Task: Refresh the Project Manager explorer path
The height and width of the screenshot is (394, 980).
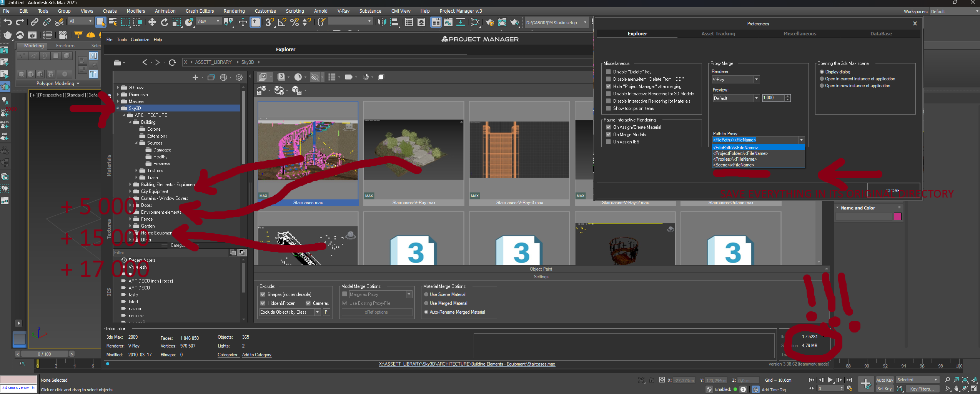Action: point(172,62)
